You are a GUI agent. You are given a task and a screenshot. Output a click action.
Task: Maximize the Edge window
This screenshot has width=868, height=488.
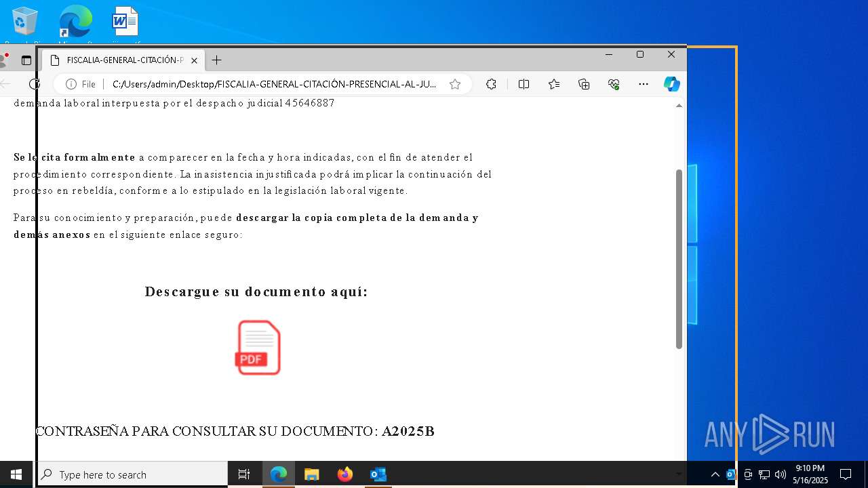click(x=639, y=55)
